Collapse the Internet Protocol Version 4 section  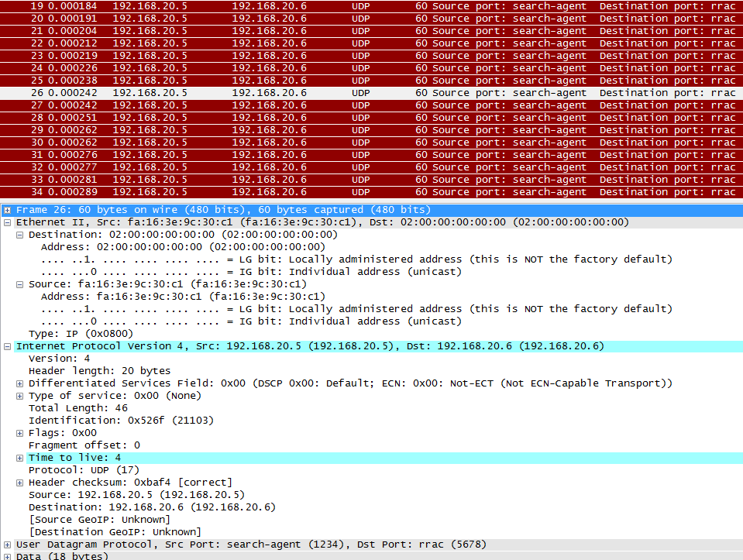click(x=7, y=347)
